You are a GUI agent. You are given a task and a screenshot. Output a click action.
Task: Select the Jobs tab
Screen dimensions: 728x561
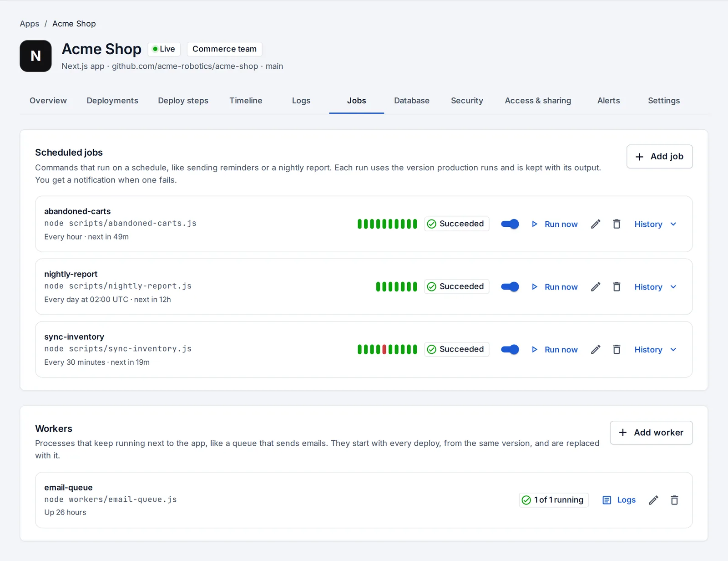click(x=357, y=101)
